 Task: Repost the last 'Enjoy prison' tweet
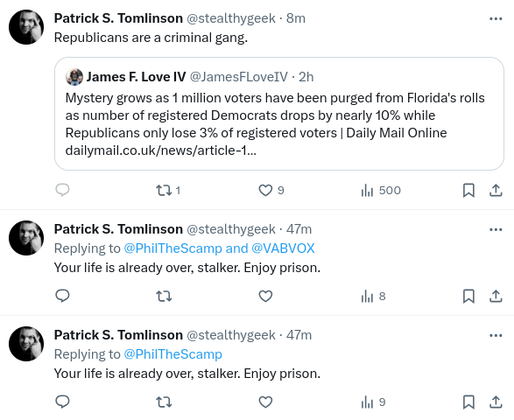(164, 402)
